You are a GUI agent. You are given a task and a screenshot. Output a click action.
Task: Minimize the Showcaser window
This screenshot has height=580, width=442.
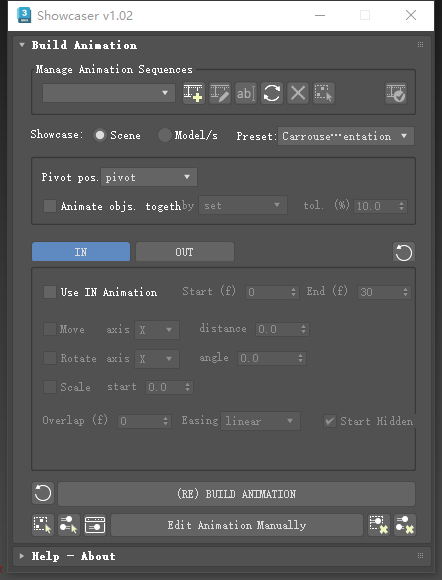pyautogui.click(x=320, y=15)
